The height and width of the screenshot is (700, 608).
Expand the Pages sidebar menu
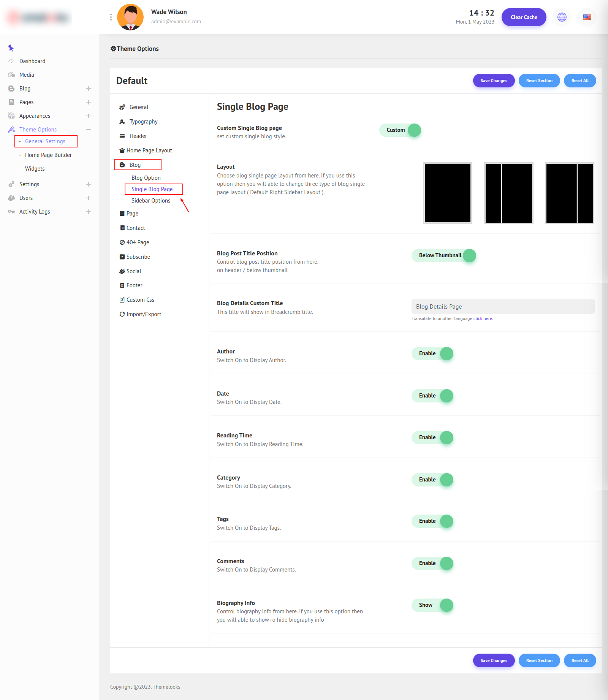[x=88, y=102]
